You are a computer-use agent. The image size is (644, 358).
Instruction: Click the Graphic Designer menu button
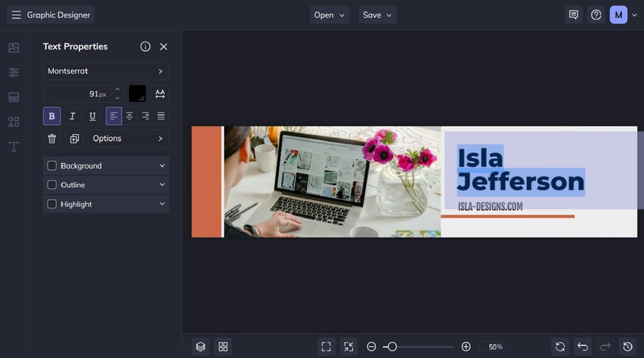(x=51, y=15)
